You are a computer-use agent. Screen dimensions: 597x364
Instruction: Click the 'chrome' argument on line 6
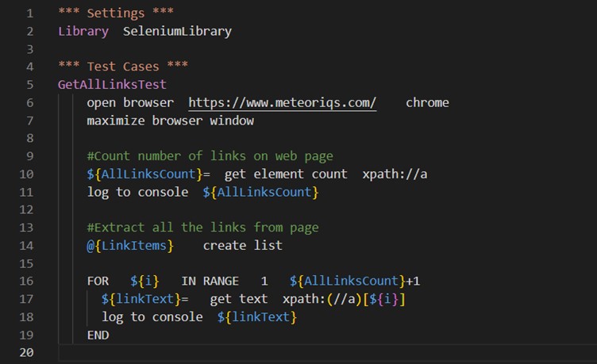point(427,102)
